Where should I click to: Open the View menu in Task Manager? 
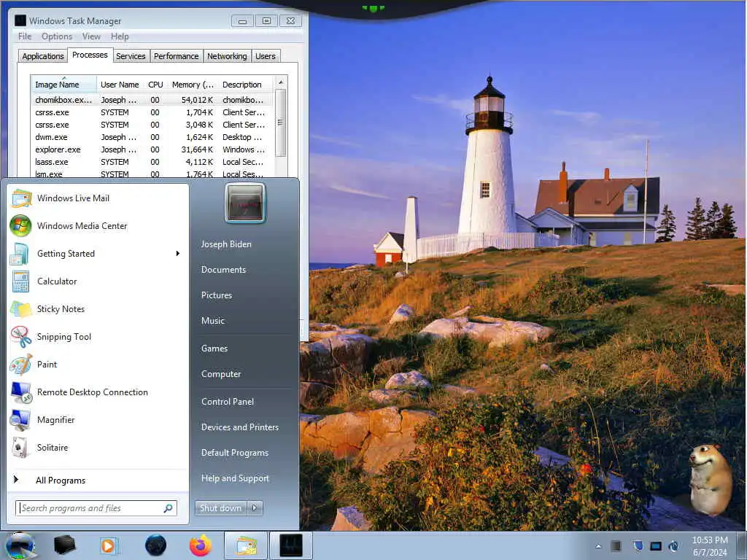(91, 36)
